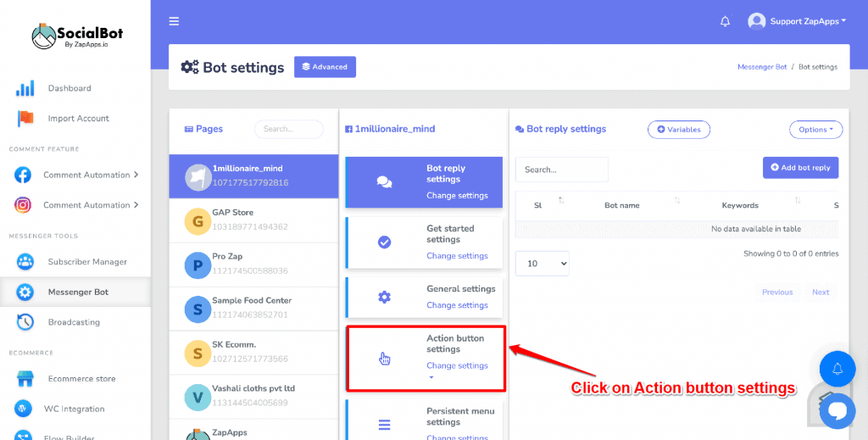This screenshot has width=868, height=440.
Task: Click Change settings under Action button
Action: coord(457,365)
